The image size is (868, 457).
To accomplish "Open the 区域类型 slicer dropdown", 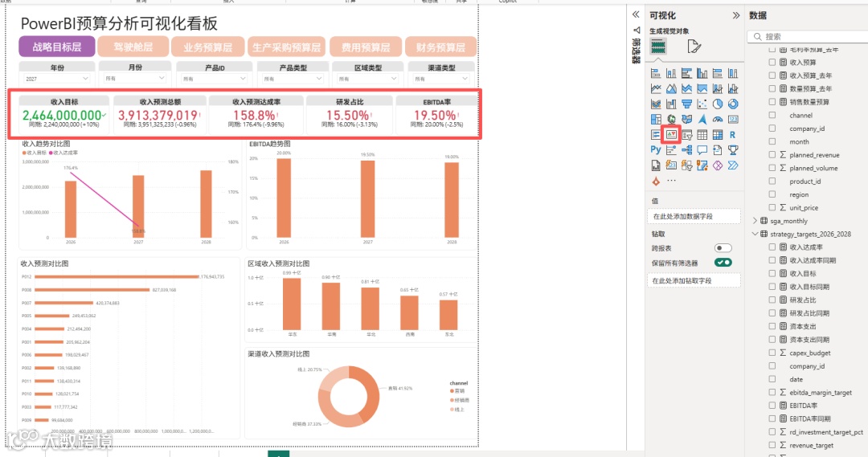I will [x=394, y=79].
